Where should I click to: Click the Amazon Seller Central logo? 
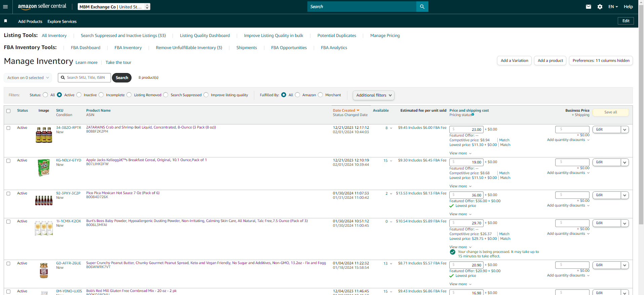click(42, 6)
